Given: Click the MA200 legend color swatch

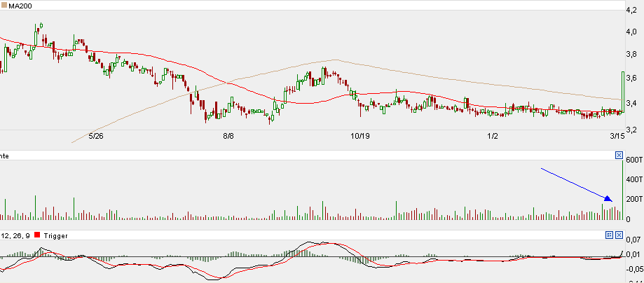Looking at the screenshot, I should coord(4,6).
